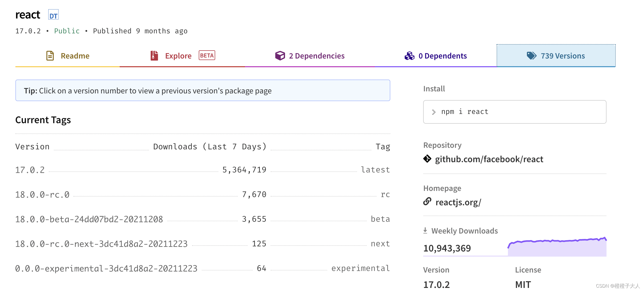
Task: Open the reactjs.org homepage link
Action: (458, 202)
